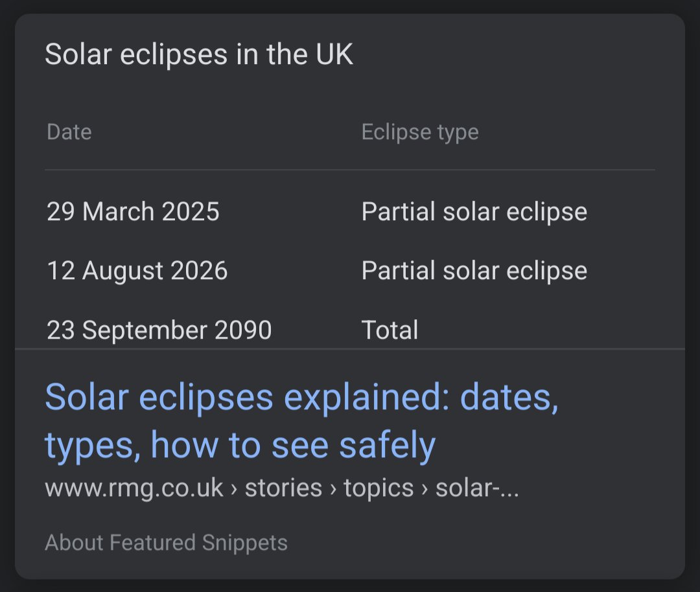Image resolution: width=700 pixels, height=592 pixels.
Task: Click the year "2090" in the table
Action: [x=243, y=330]
